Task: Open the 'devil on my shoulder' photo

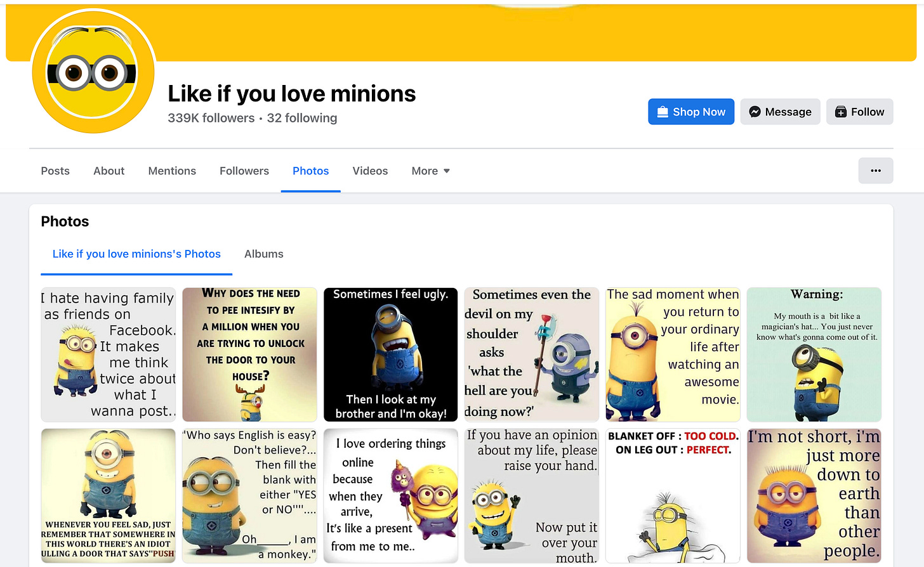Action: point(532,355)
